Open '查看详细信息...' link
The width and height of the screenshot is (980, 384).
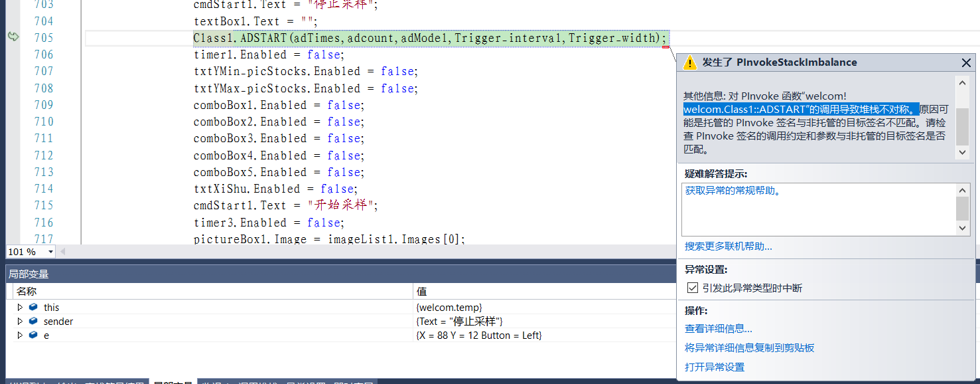click(x=719, y=328)
